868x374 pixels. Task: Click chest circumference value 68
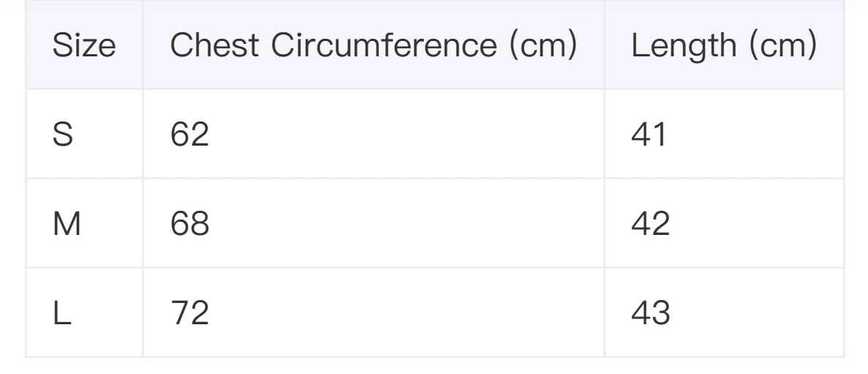coord(189,223)
